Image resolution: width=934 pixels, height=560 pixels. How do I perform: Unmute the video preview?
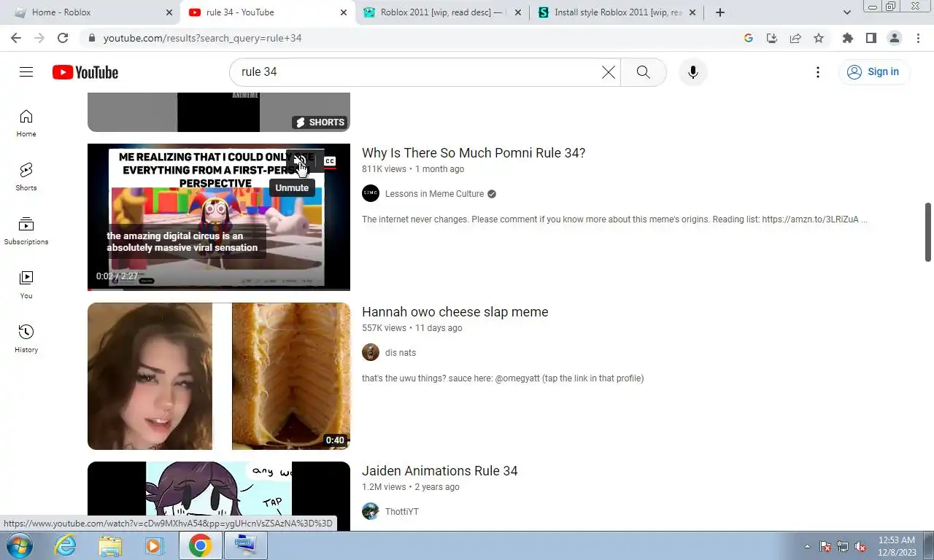coord(299,162)
